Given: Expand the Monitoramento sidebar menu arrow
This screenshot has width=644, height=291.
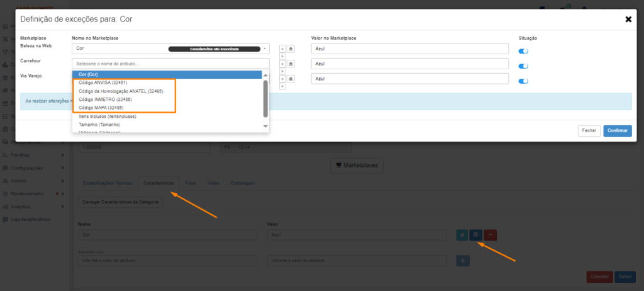Looking at the screenshot, I should [x=62, y=193].
